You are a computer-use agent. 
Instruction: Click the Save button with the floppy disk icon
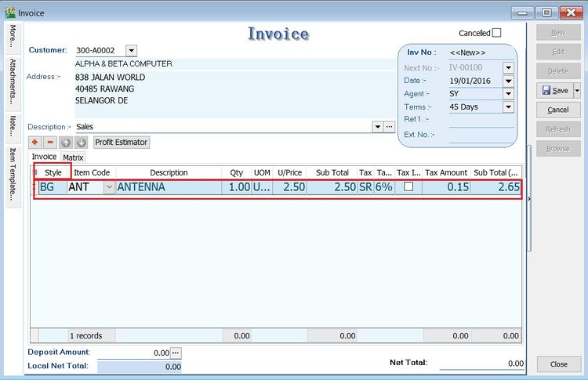pyautogui.click(x=554, y=91)
